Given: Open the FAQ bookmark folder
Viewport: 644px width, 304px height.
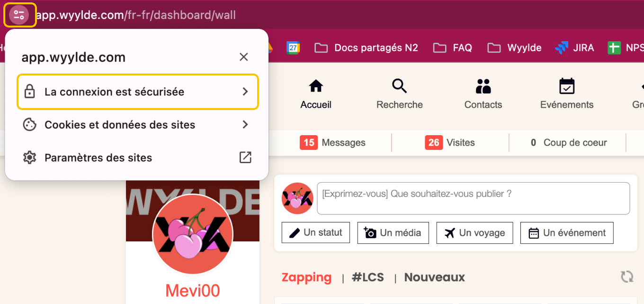Looking at the screenshot, I should (453, 47).
